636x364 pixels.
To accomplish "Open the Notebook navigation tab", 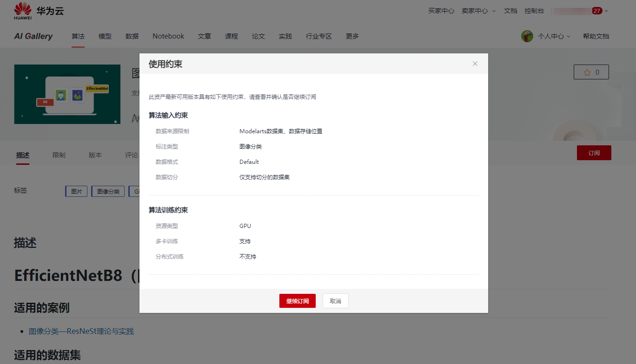I will pyautogui.click(x=168, y=36).
